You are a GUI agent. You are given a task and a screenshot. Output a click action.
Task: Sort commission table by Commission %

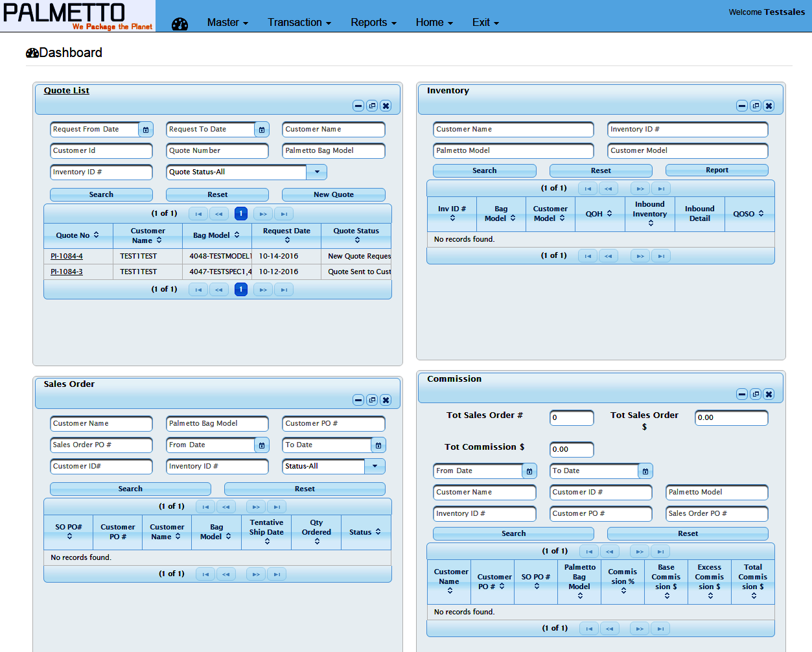623,591
